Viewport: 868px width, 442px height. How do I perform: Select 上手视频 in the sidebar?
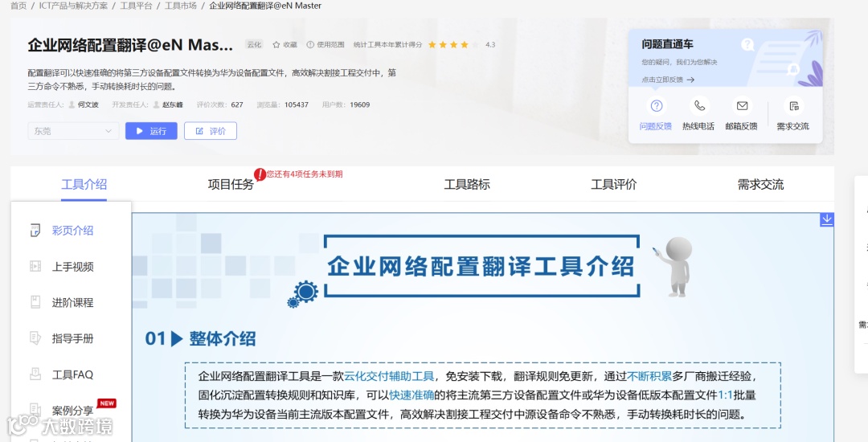point(72,267)
